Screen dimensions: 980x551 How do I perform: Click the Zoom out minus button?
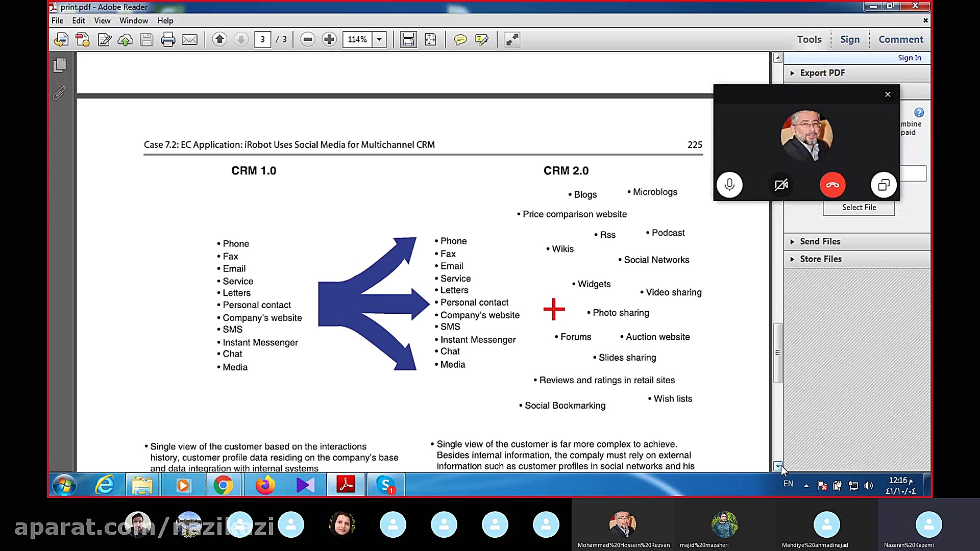(308, 39)
